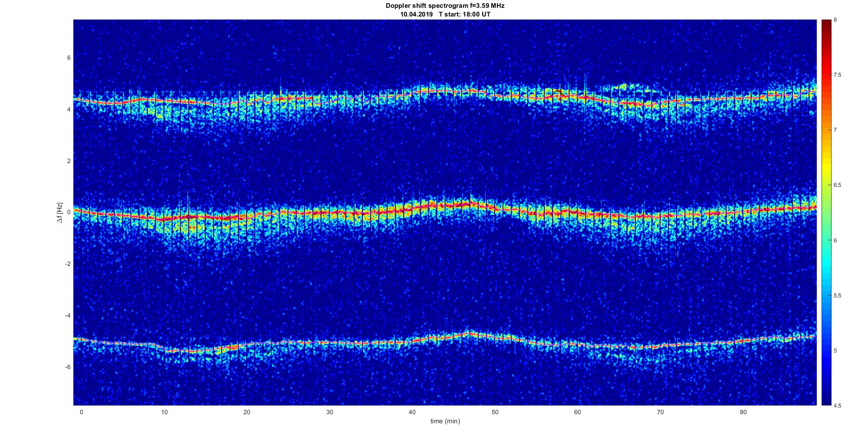Click the colorbar tick label '8'
Viewport: 868px width, 435px height.
(835, 20)
